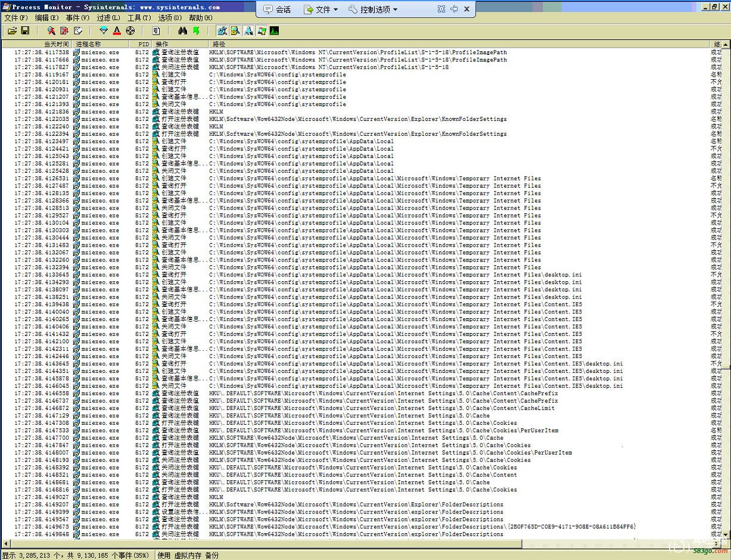Click the Save floppy disk icon

pyautogui.click(x=25, y=31)
